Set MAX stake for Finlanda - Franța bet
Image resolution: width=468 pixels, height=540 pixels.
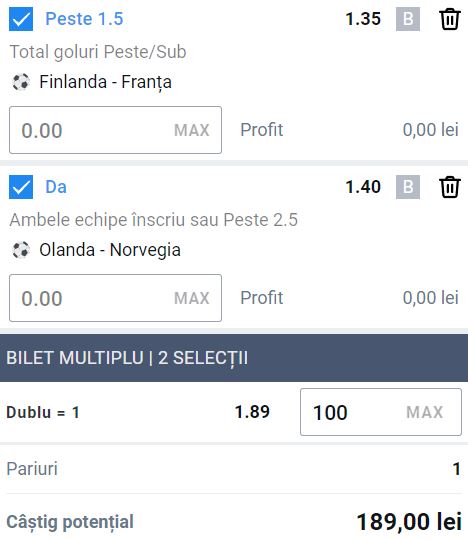tap(192, 130)
